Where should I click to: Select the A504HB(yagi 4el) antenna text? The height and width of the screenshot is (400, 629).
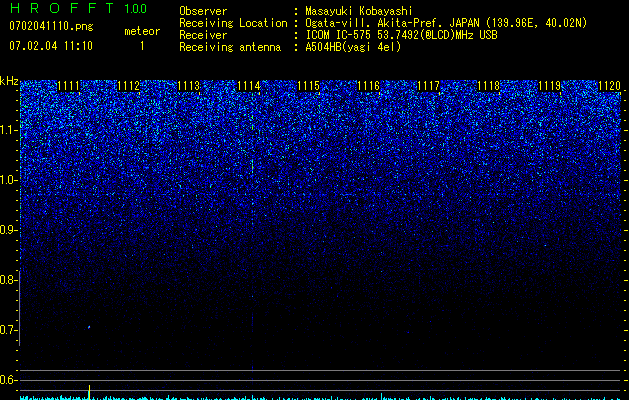click(x=353, y=47)
